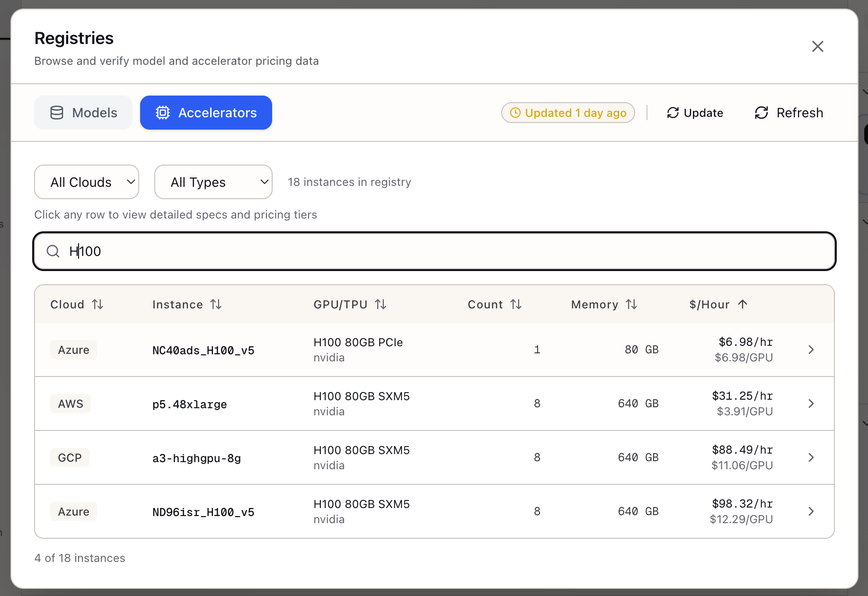Sort by Instance column arrows icon
This screenshot has height=596, width=868.
(x=216, y=304)
